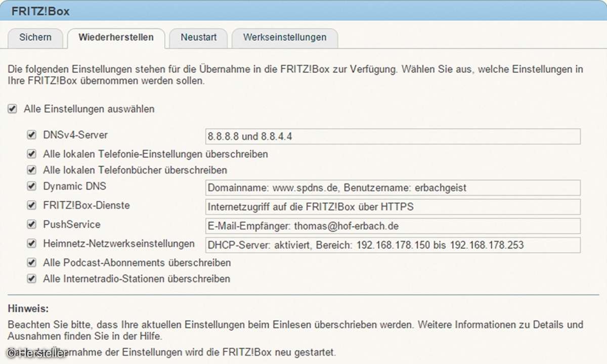Open the Neustart tab
This screenshot has height=364, width=607.
199,37
